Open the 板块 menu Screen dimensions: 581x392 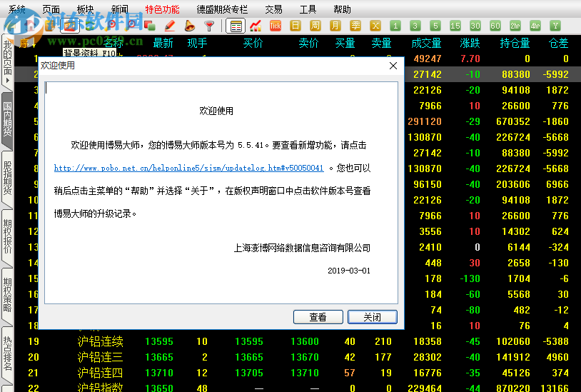(85, 9)
